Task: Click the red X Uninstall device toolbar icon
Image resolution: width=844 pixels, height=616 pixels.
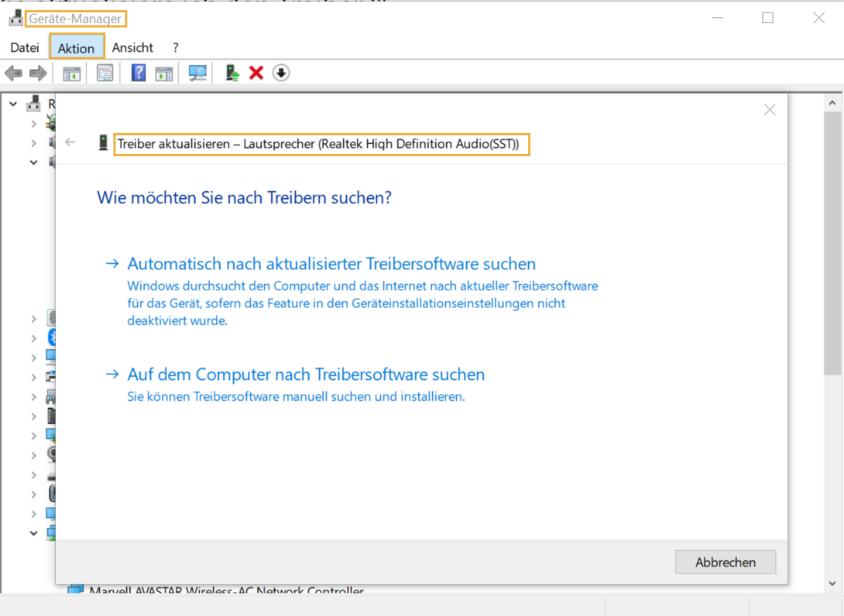Action: click(x=256, y=72)
